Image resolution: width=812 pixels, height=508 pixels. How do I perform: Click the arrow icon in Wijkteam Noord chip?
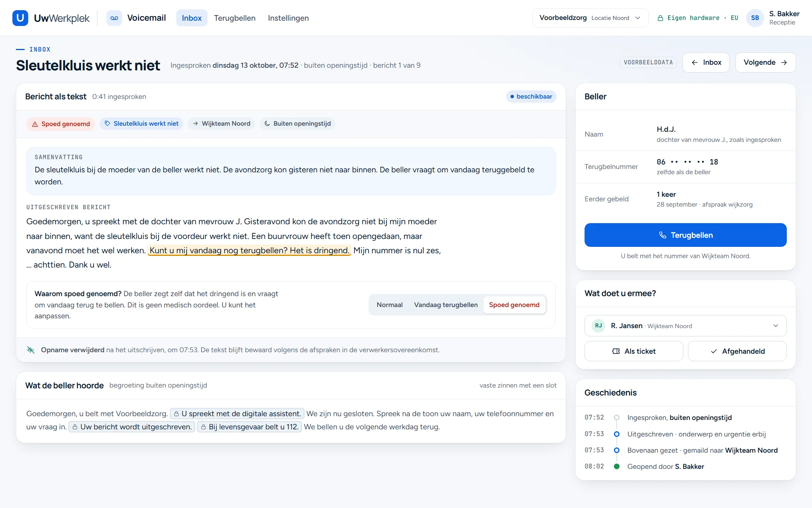pyautogui.click(x=195, y=123)
